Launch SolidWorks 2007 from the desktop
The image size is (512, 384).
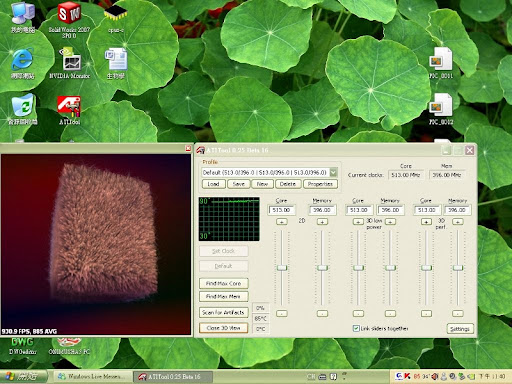coord(69,19)
